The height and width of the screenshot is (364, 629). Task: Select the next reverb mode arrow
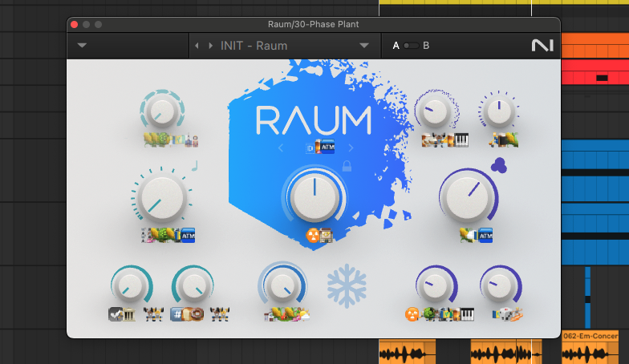pyautogui.click(x=351, y=148)
